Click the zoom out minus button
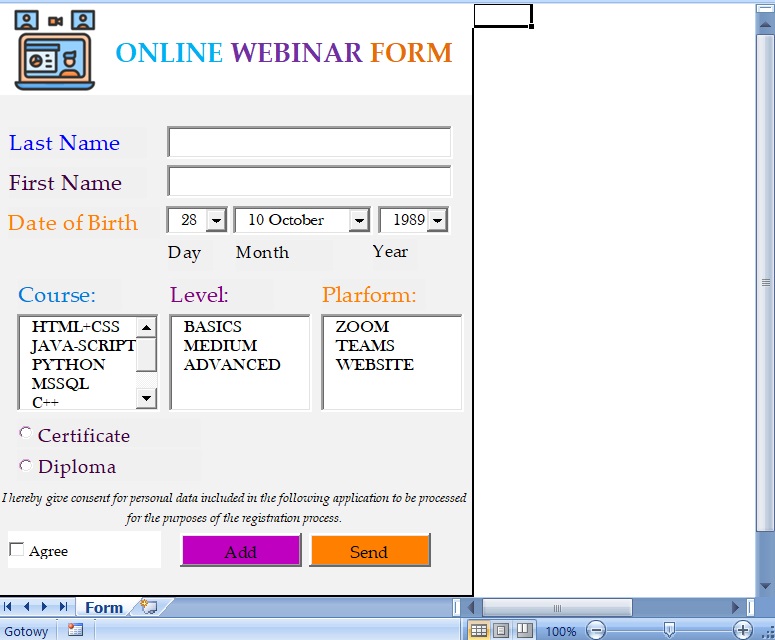Screen dimensions: 775x640 click(596, 631)
